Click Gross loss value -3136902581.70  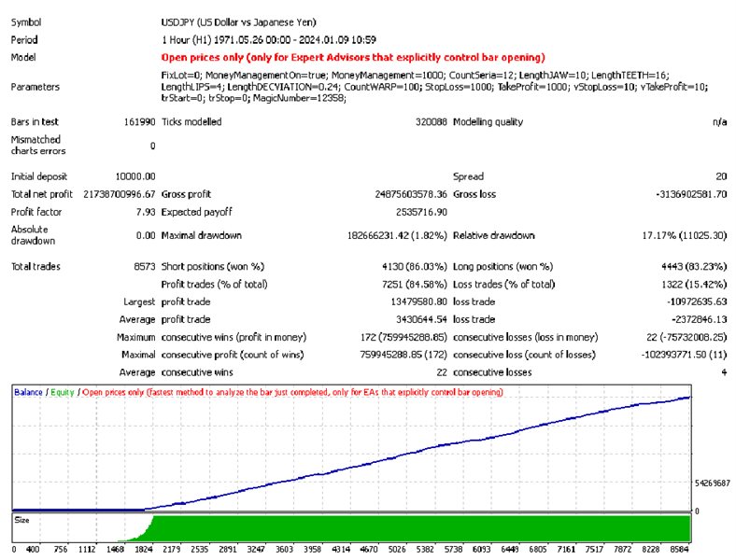click(x=691, y=194)
